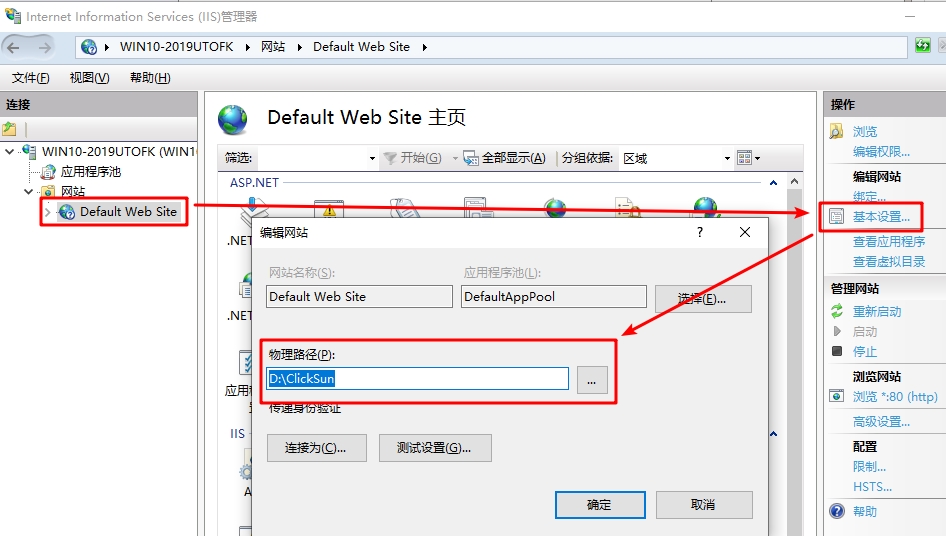Click the 帮助 link in Actions pane
The width and height of the screenshot is (946, 536).
865,511
